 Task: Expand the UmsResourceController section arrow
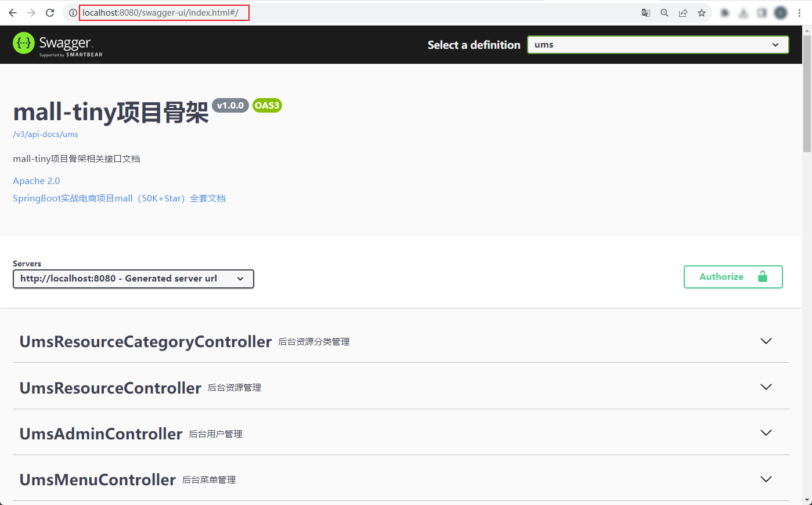pyautogui.click(x=766, y=387)
